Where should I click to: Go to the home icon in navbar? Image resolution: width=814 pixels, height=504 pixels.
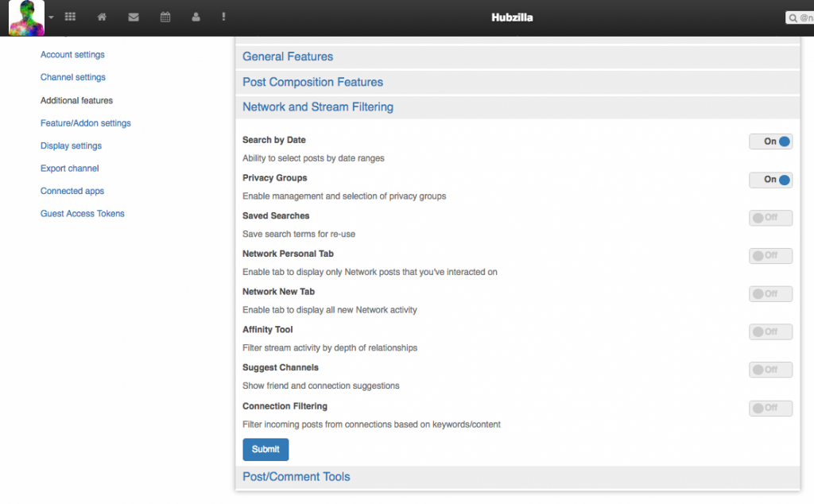(102, 17)
